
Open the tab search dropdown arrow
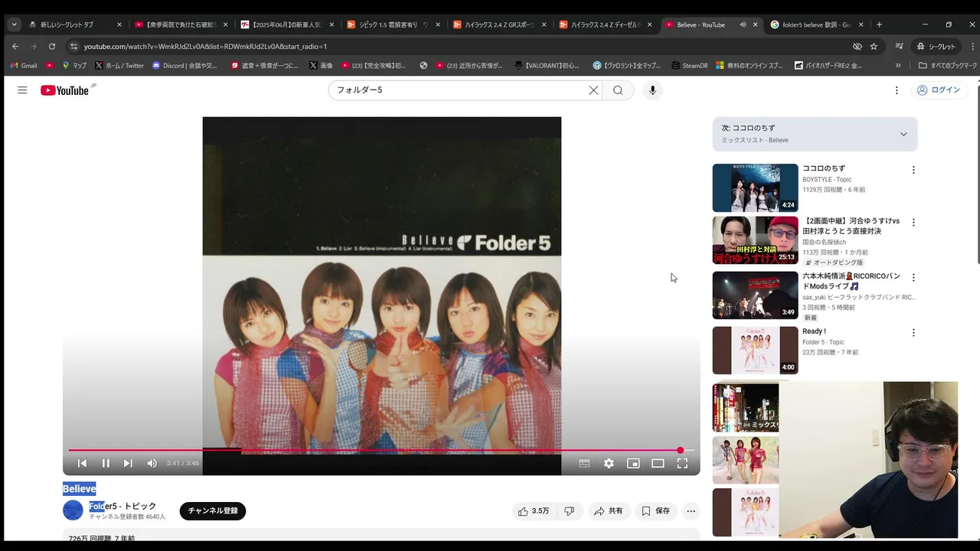click(x=14, y=24)
